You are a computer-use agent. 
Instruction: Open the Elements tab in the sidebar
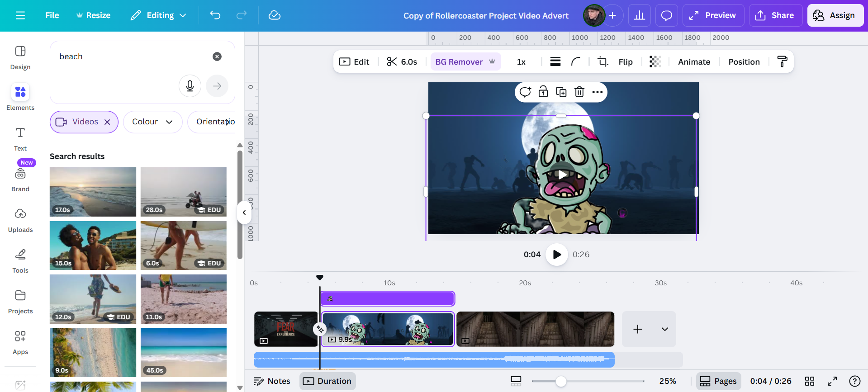click(x=20, y=97)
